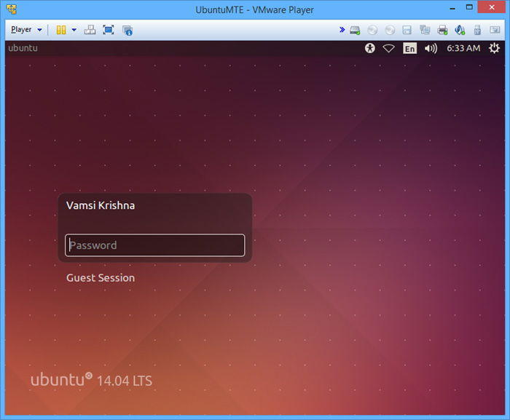This screenshot has width=510, height=420.
Task: Open the sound volume indicator
Action: tap(431, 49)
